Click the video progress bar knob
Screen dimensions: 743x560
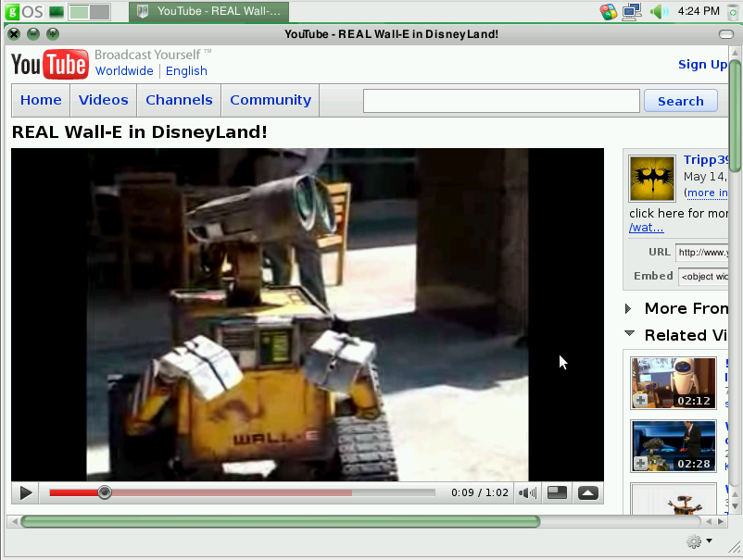tap(105, 492)
